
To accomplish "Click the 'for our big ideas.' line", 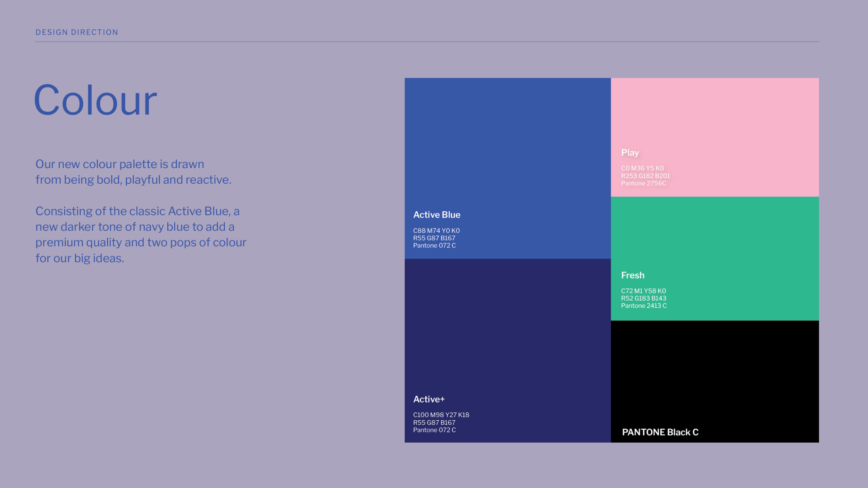I will (x=80, y=258).
